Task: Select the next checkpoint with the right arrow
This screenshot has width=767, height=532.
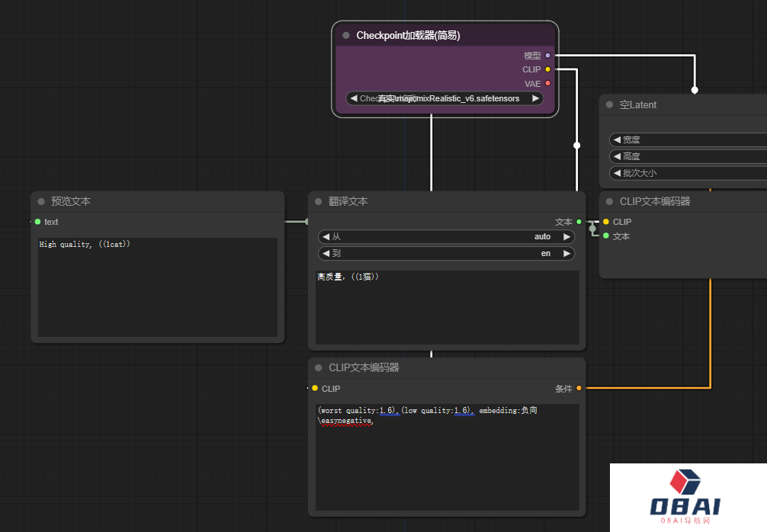Action: coord(536,98)
